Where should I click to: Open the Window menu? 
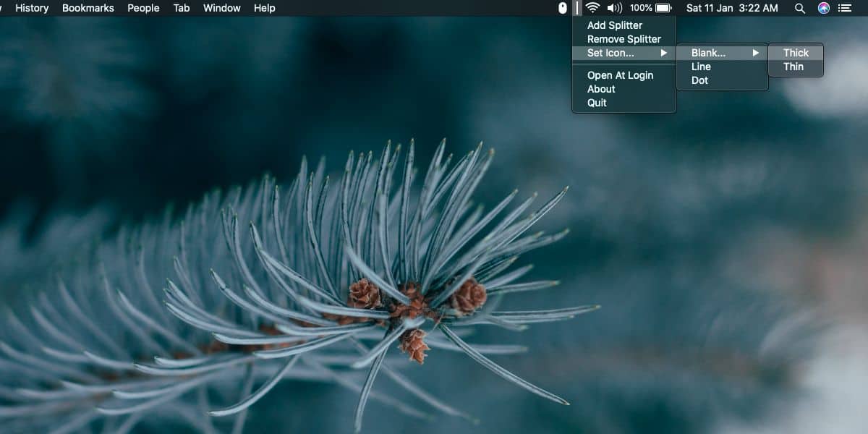click(x=222, y=8)
